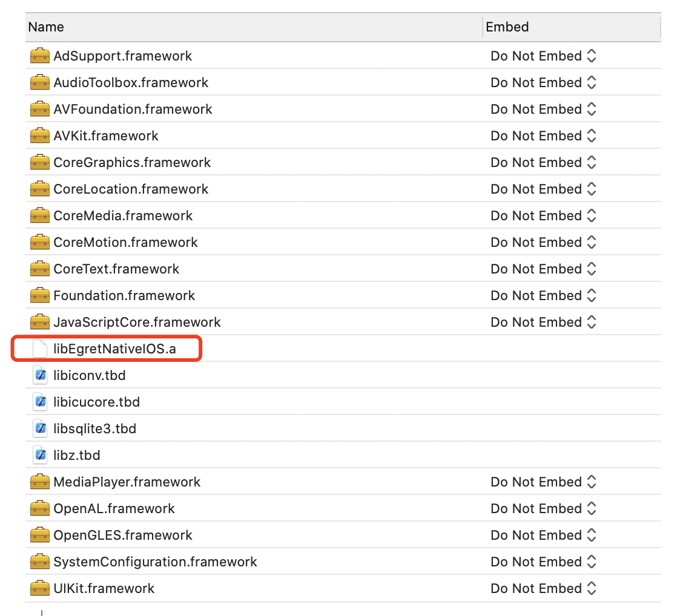Screen dimensions: 683x616
Task: Change Embed setting for SystemConfiguration.framework
Action: click(543, 562)
